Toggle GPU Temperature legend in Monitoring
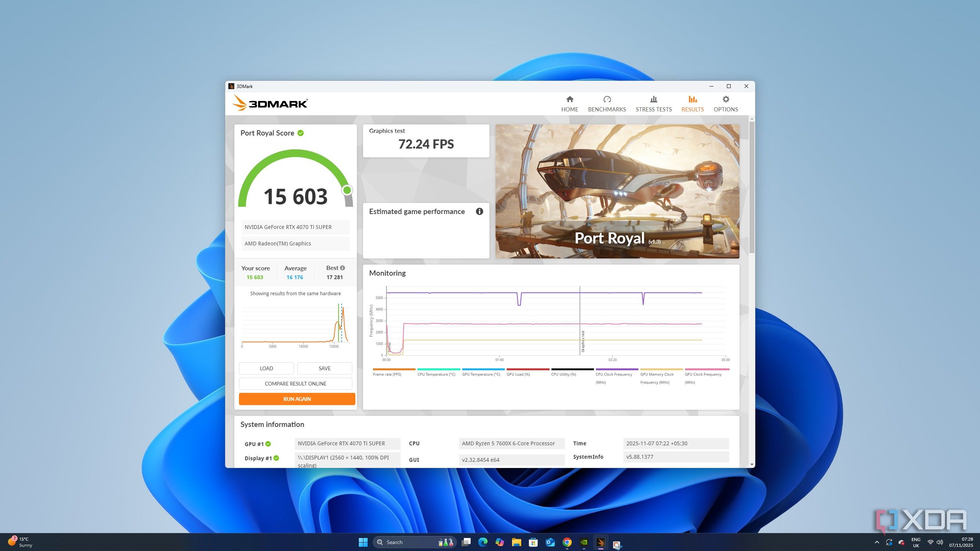Viewport: 980px width, 551px height. click(x=481, y=374)
